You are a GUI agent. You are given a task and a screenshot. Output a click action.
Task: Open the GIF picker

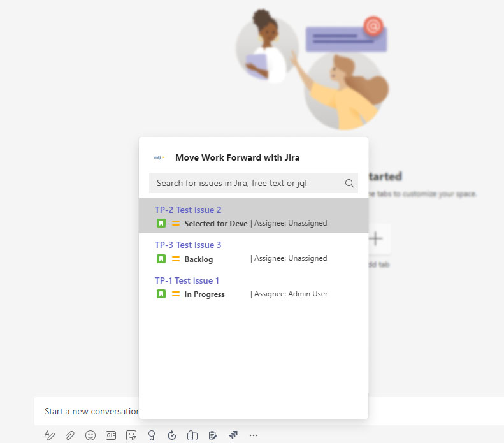click(111, 435)
